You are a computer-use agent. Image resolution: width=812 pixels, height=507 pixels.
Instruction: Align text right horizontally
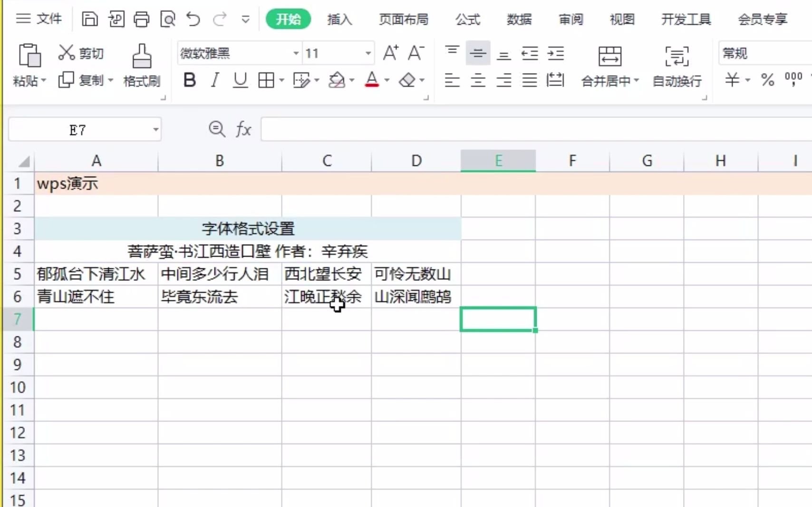(x=504, y=80)
